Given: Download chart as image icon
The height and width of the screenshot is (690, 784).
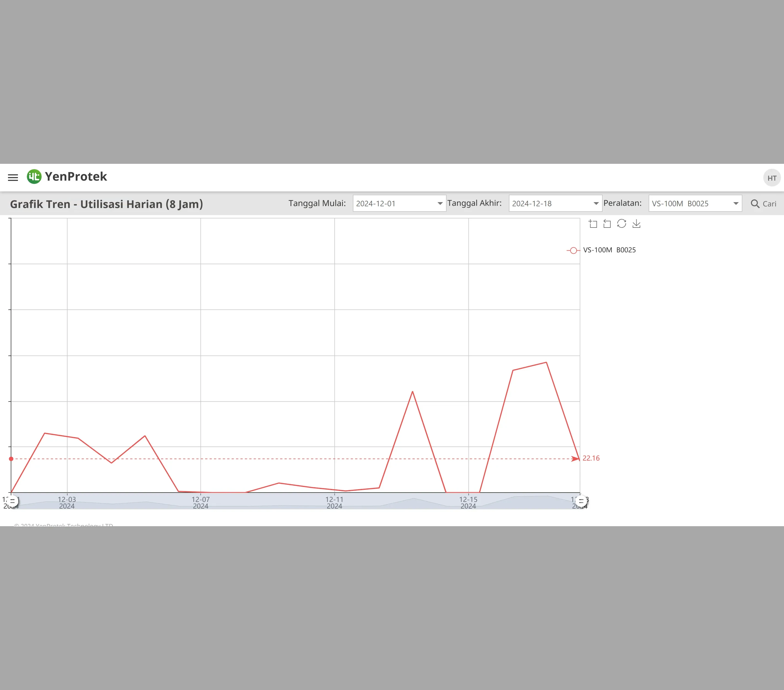Looking at the screenshot, I should pyautogui.click(x=636, y=224).
